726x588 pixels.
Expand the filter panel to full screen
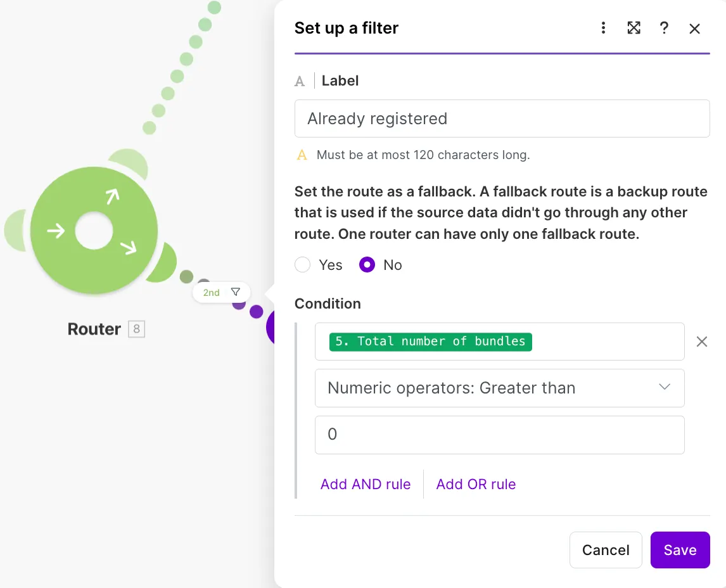(634, 28)
